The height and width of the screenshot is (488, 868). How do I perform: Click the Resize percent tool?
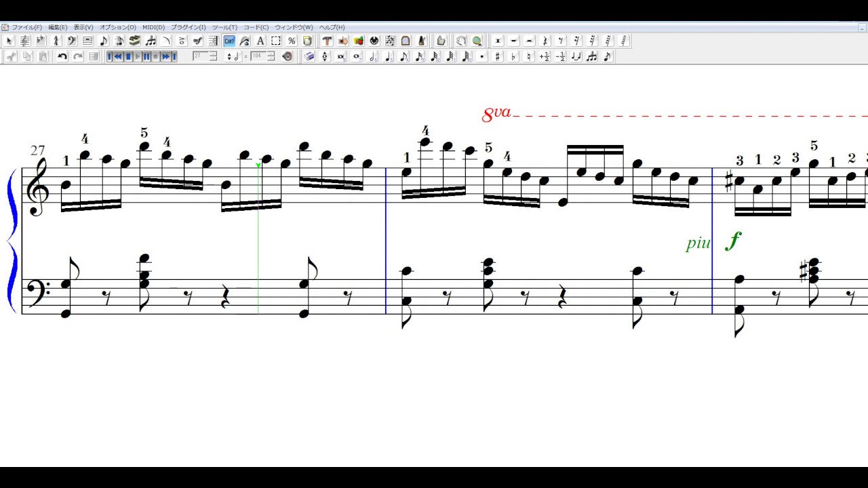(x=292, y=41)
